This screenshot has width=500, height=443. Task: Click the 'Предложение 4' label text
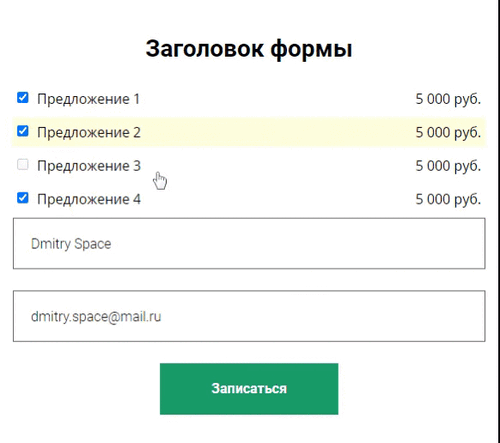tap(89, 199)
